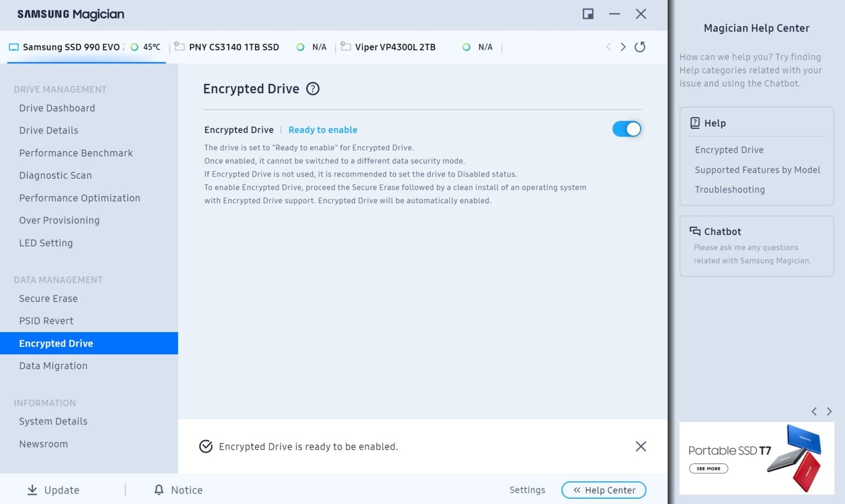Minimize the Samsung Magician window
The width and height of the screenshot is (845, 504).
[614, 14]
